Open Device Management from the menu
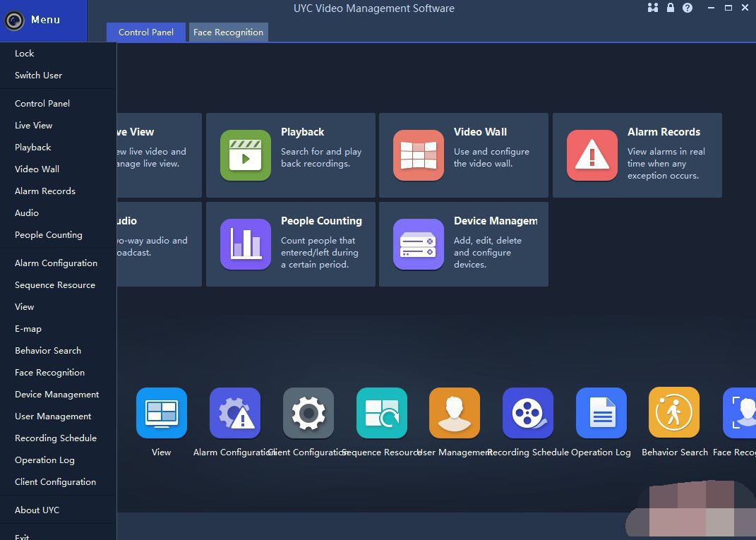The width and height of the screenshot is (756, 540). 58,395
